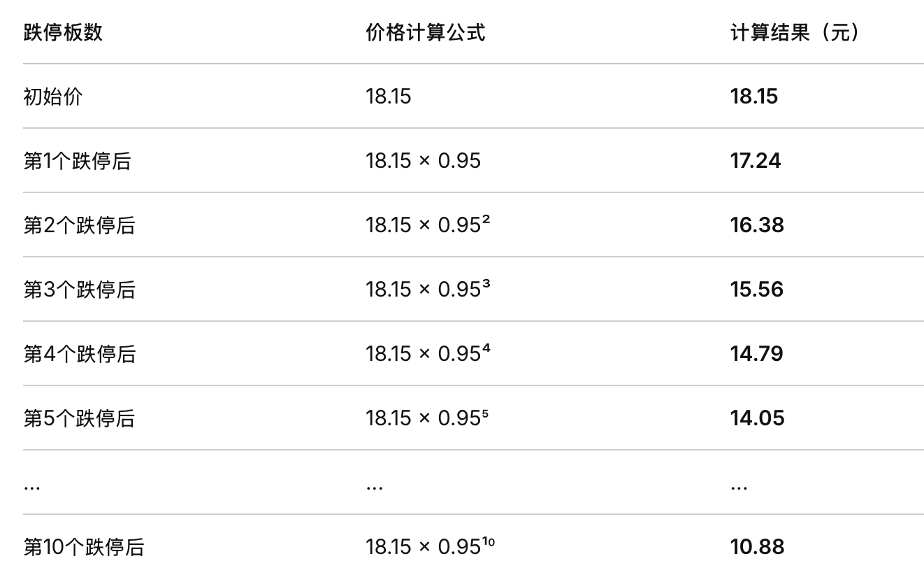Select the "计算结果（元）" column header
The width and height of the screenshot is (924, 575).
(795, 32)
